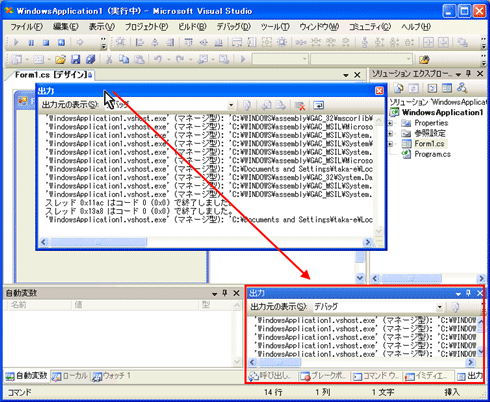Viewport: 490px width, 402px height.
Task: Open solution platform combo box in toolbar
Action: [361, 60]
